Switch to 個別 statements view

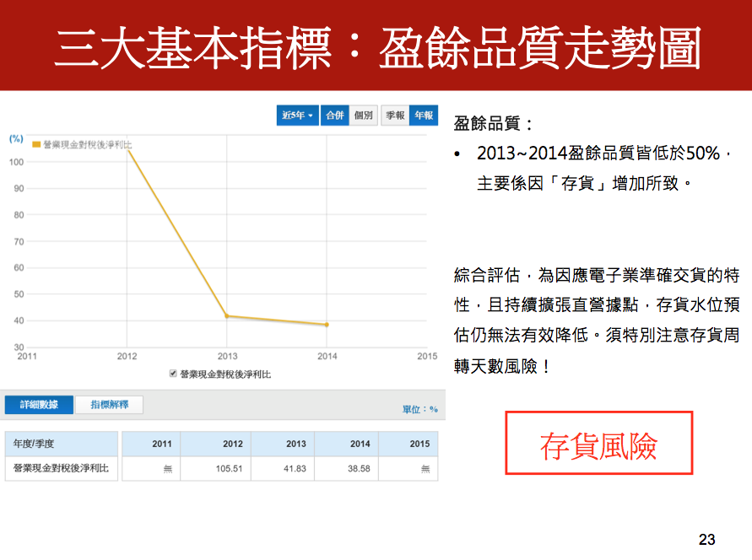[363, 116]
